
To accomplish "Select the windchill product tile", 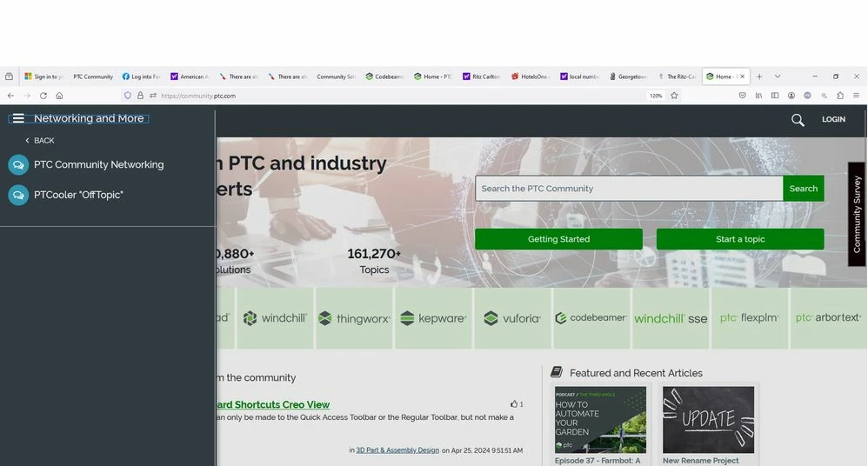I will [x=275, y=318].
